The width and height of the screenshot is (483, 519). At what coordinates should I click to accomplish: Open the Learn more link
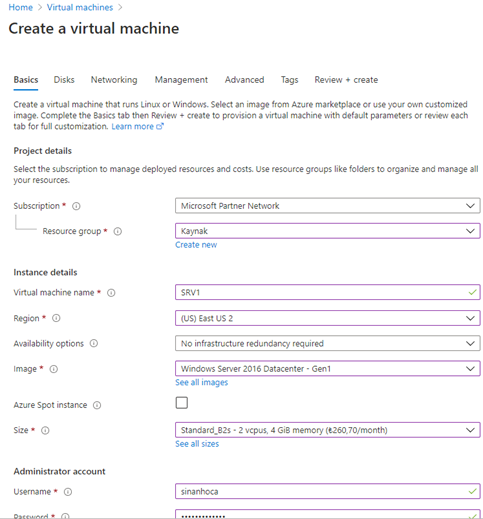132,127
